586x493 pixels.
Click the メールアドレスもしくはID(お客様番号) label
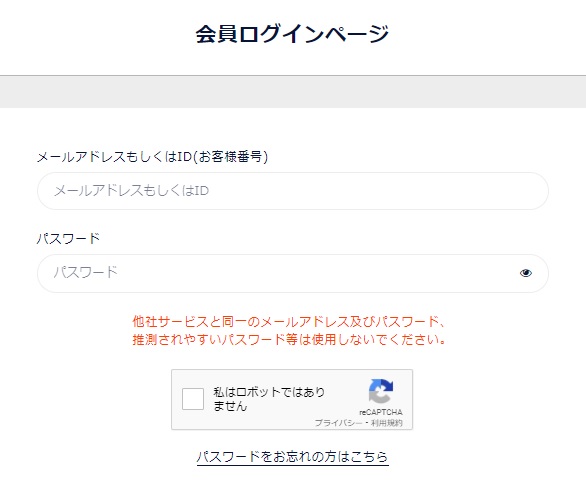pos(152,157)
